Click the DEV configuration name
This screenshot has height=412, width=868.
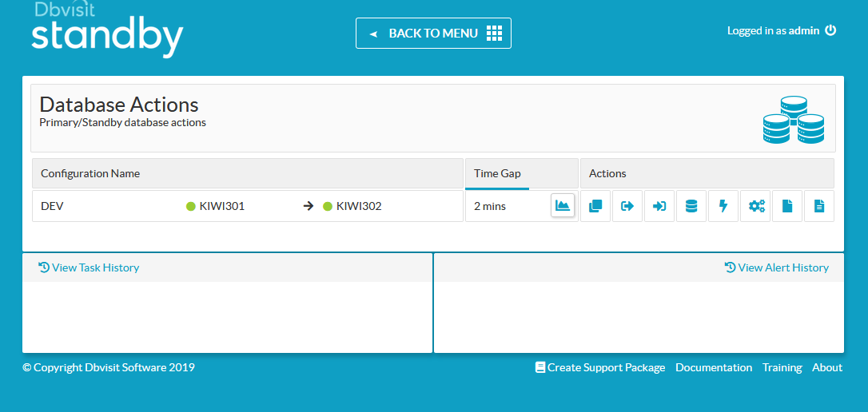(52, 206)
